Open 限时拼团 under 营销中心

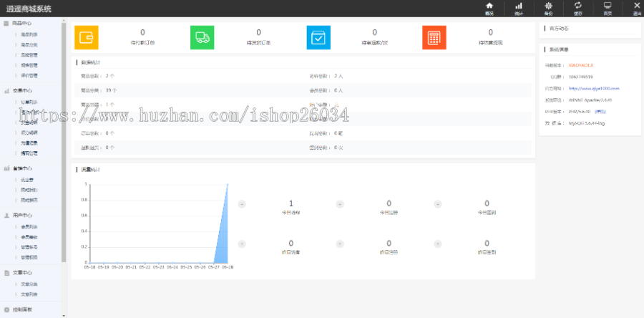[x=29, y=200]
